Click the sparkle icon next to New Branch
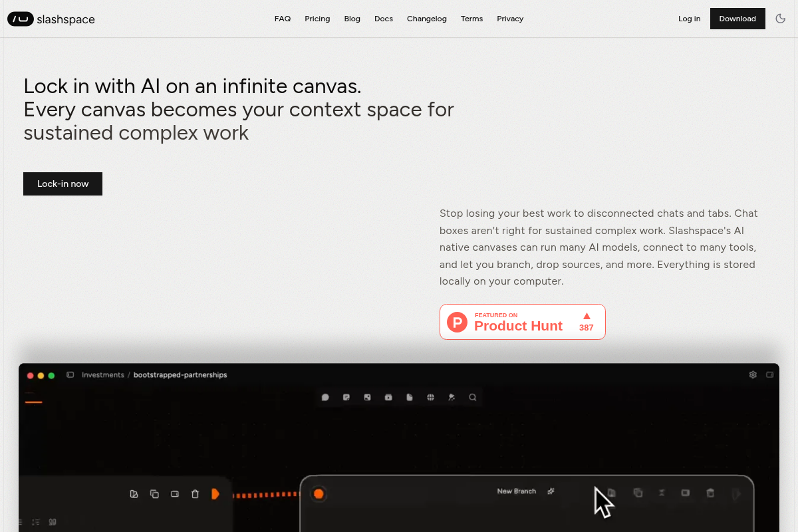This screenshot has height=532, width=798. [551, 491]
